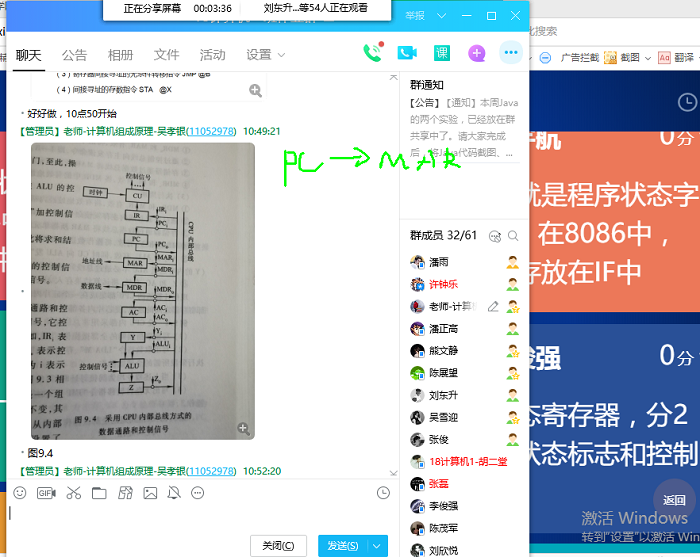The width and height of the screenshot is (700, 557).
Task: Open the emoji picker
Action: coord(20,493)
